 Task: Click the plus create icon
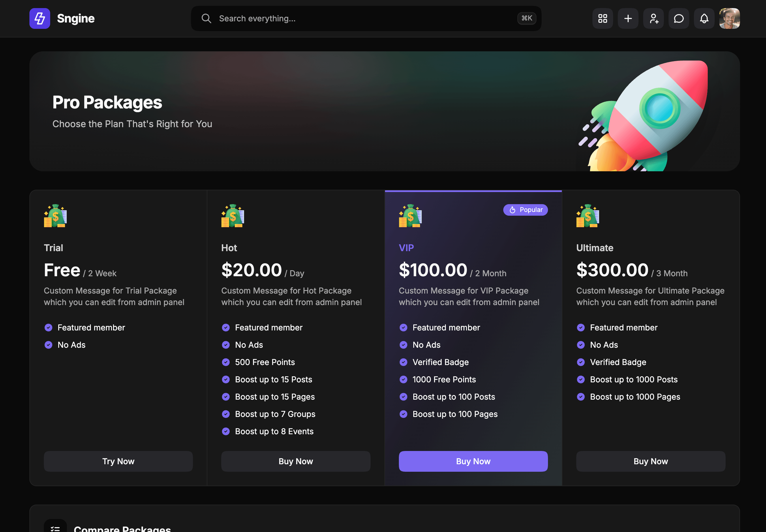click(628, 18)
